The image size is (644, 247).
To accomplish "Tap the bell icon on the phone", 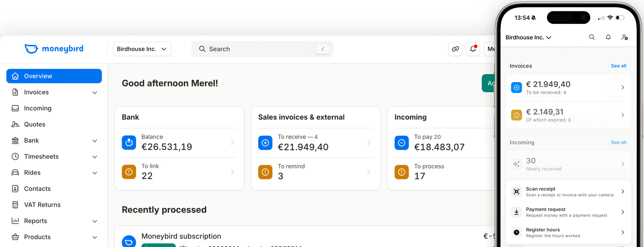I will pyautogui.click(x=608, y=37).
